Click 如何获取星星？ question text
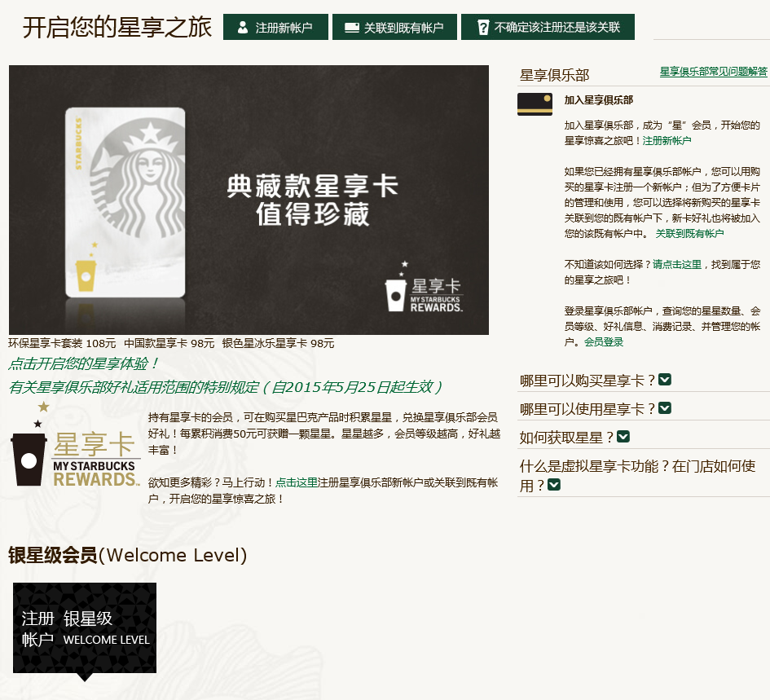Image resolution: width=770 pixels, height=700 pixels. tap(566, 437)
